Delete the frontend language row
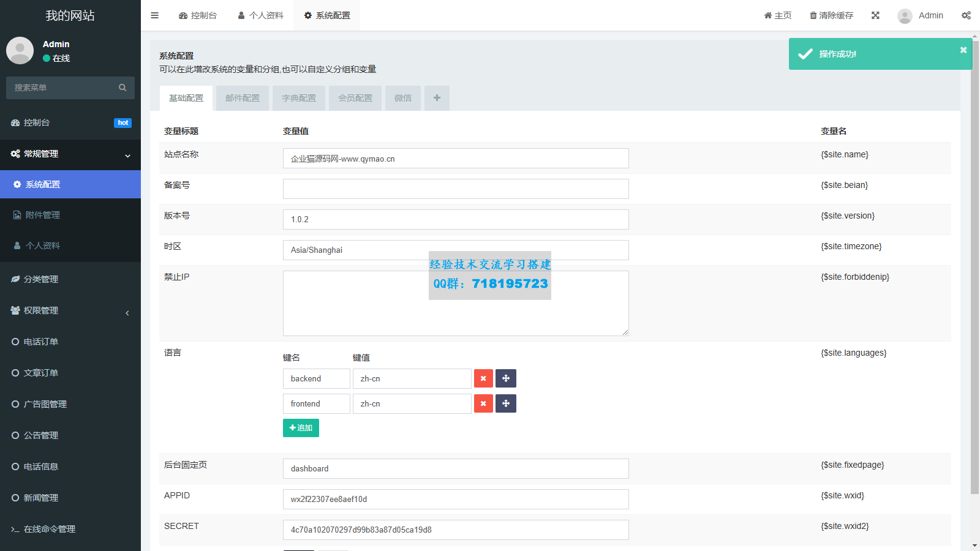This screenshot has height=551, width=980. [x=483, y=403]
